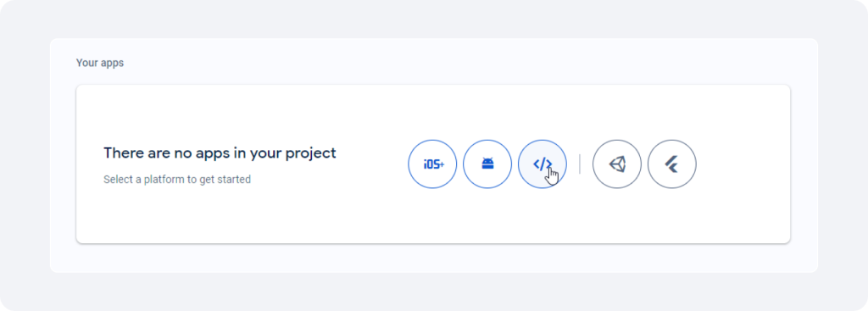Click the gray-outlined Flutter circle
Viewport: 868px width, 311px height.
(x=672, y=164)
